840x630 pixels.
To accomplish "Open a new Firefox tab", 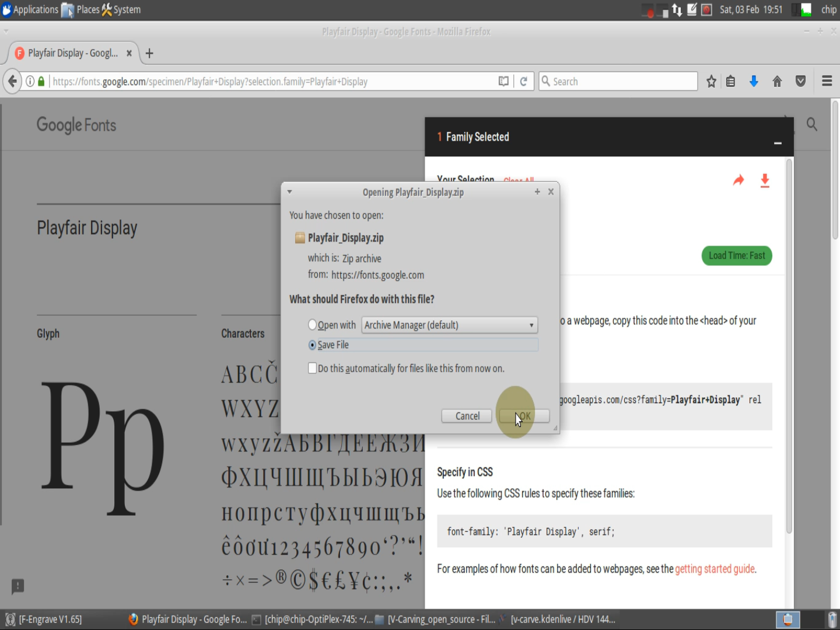I will [x=149, y=54].
